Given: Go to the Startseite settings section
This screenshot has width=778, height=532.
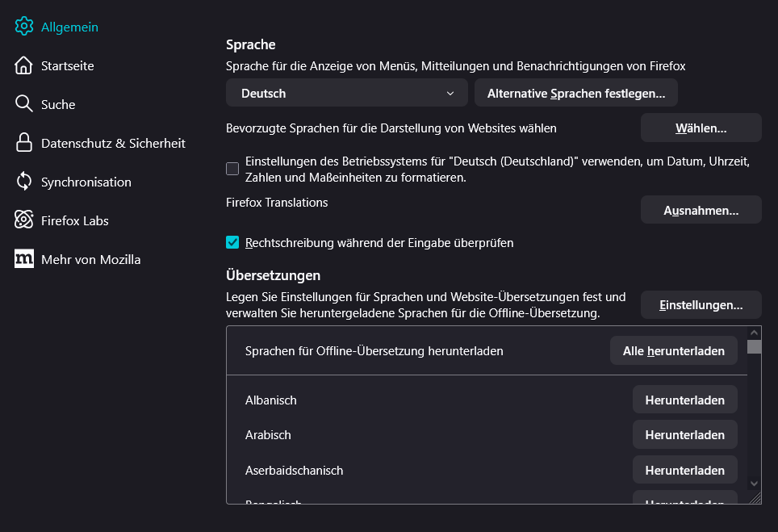Looking at the screenshot, I should (67, 65).
